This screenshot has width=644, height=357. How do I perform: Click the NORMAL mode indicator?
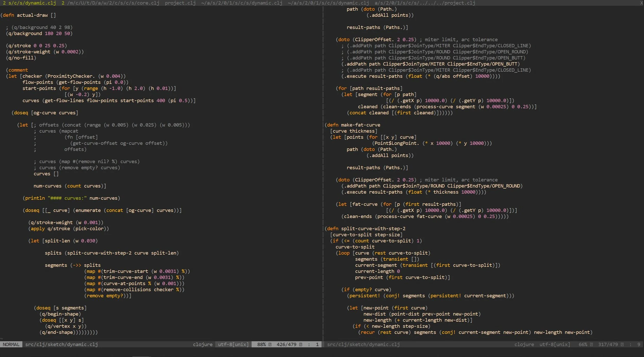point(11,344)
